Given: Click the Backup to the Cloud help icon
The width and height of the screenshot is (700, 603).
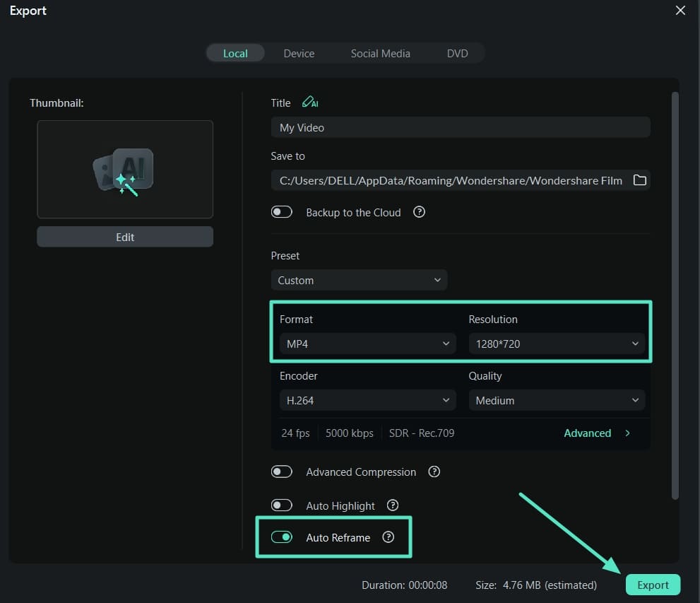Looking at the screenshot, I should 419,212.
